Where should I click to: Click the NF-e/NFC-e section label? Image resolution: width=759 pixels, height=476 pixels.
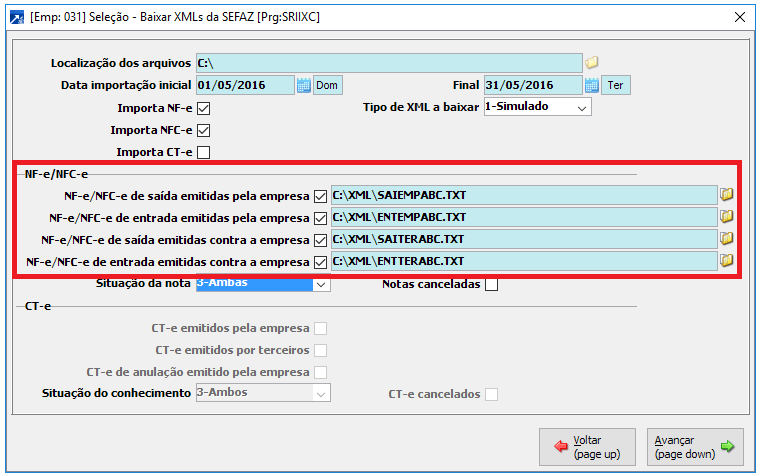coord(57,174)
